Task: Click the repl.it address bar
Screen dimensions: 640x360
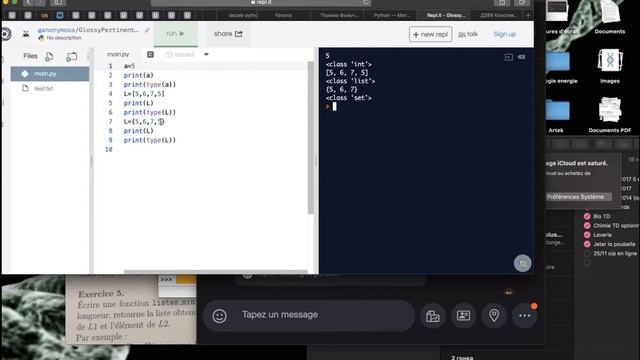Action: [x=261, y=2]
